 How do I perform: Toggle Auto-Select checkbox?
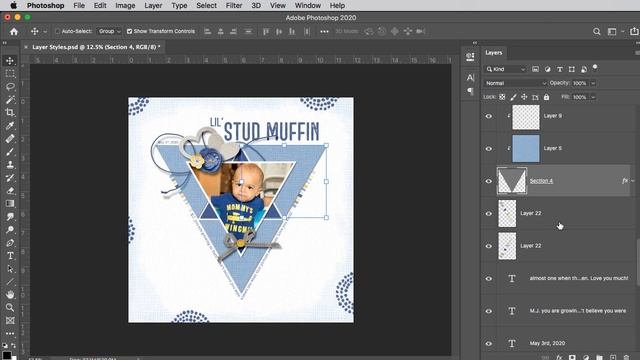(58, 31)
